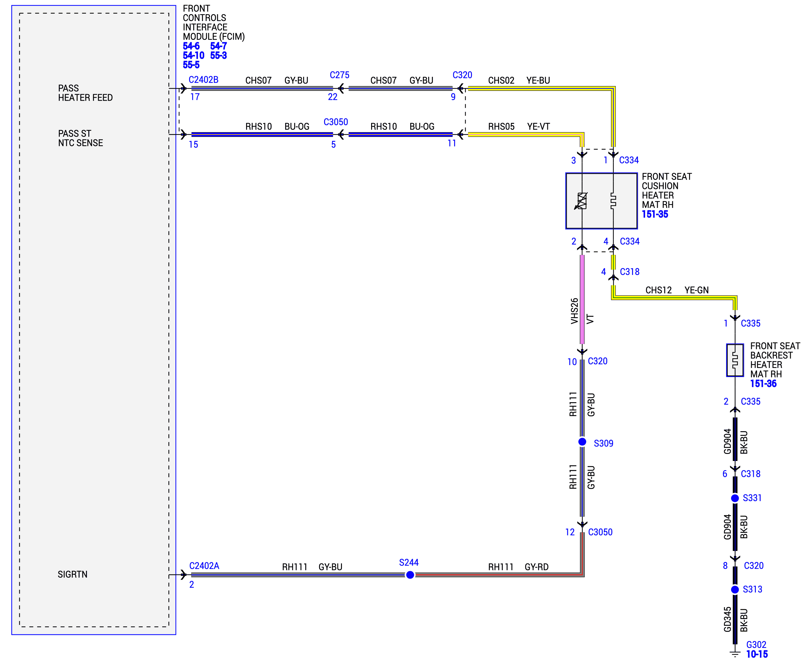The height and width of the screenshot is (668, 812).
Task: Click pin number 22 at C275
Action: [x=333, y=97]
